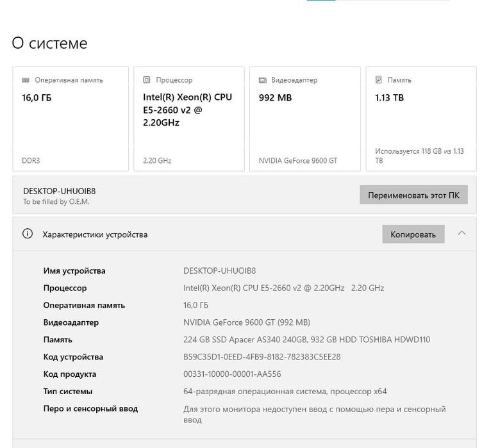Click the DDR3 label in the RAM card

click(31, 161)
